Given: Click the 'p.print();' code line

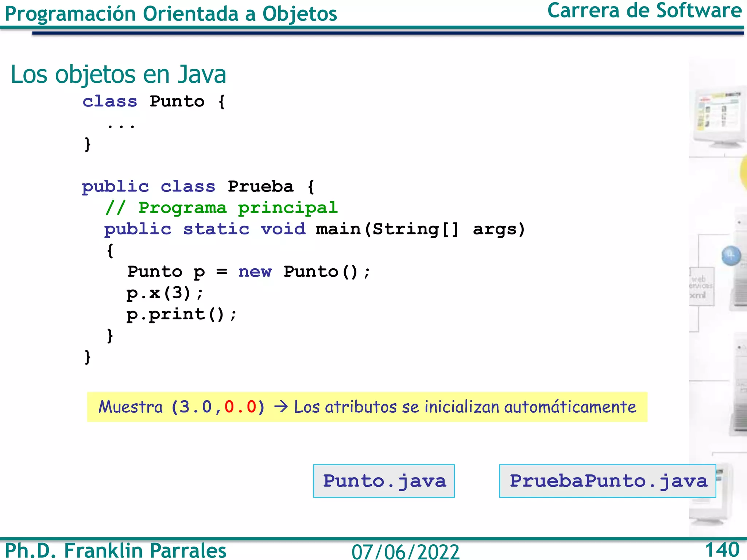Looking at the screenshot, I should [182, 314].
